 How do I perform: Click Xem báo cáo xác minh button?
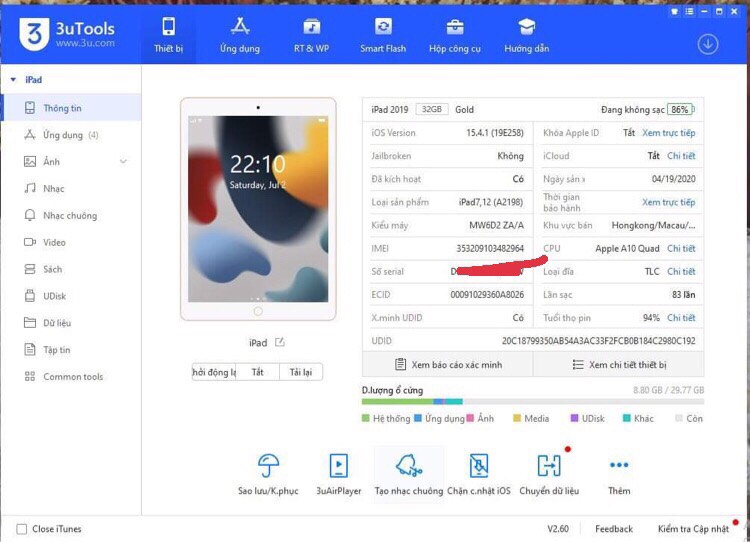click(447, 365)
